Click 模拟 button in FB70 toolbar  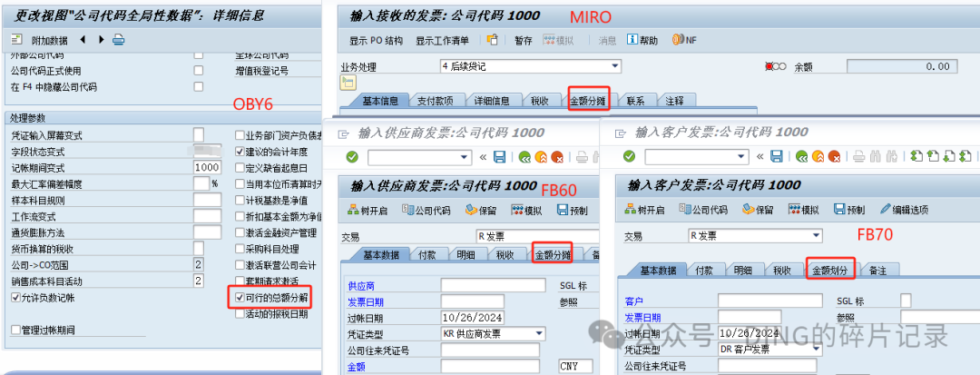(x=803, y=210)
